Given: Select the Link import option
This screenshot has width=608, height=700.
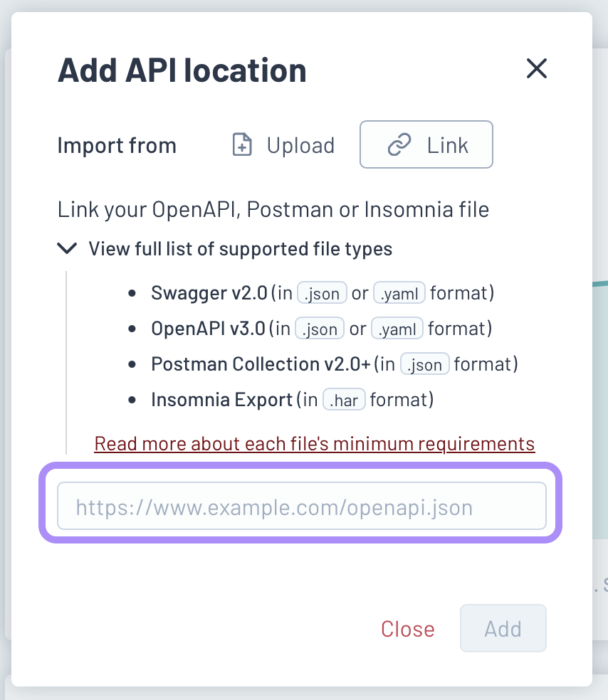Looking at the screenshot, I should pyautogui.click(x=426, y=145).
